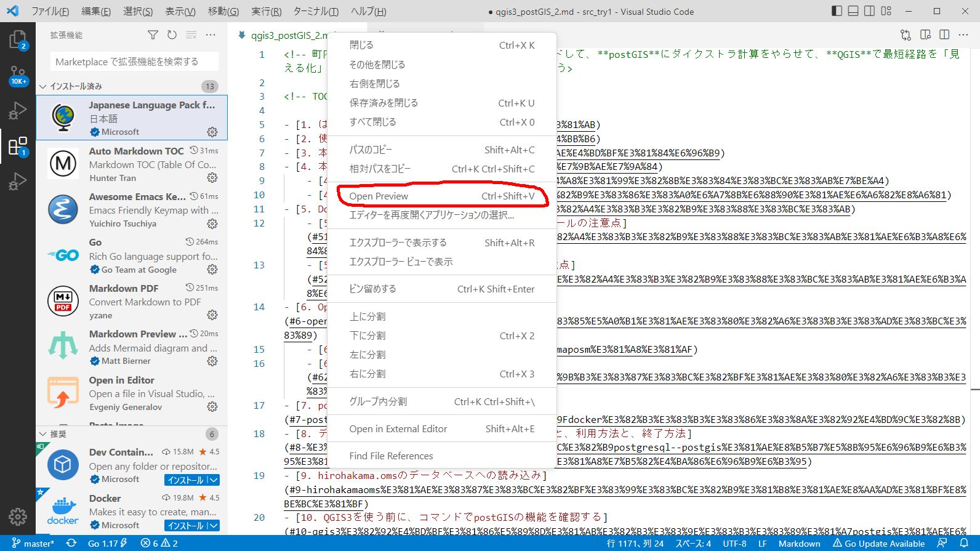
Task: Collapse the インストール済み section
Action: 43,86
